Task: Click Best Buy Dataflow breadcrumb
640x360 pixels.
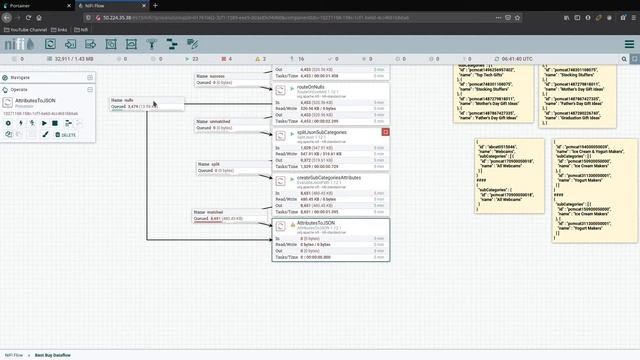Action: point(53,355)
